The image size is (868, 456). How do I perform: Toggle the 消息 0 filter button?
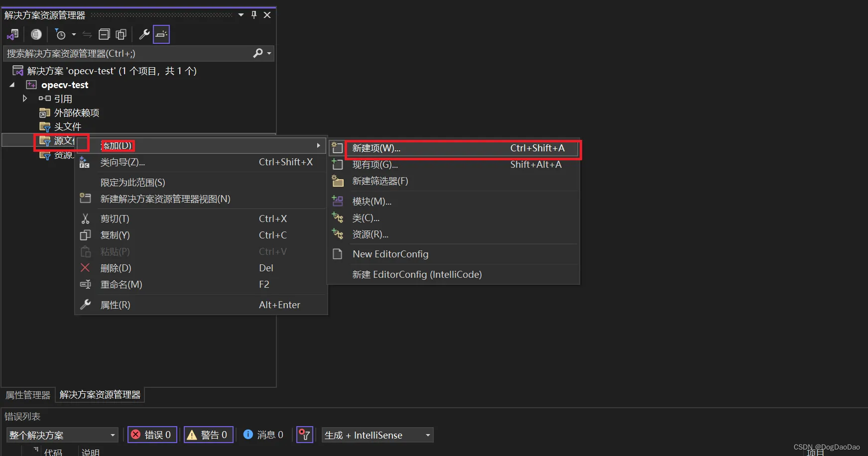pos(264,435)
